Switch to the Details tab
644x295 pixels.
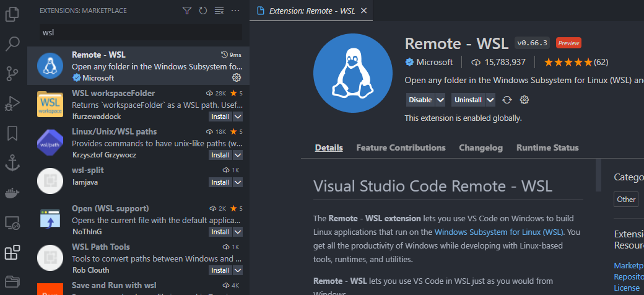[329, 148]
